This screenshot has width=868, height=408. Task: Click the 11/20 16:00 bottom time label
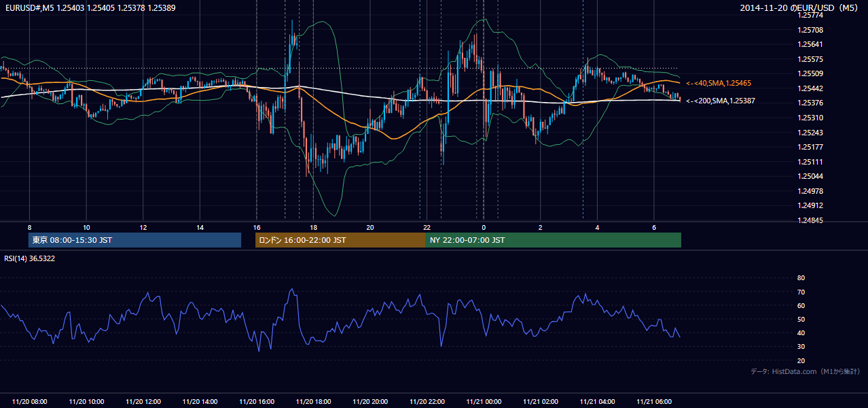[256, 402]
